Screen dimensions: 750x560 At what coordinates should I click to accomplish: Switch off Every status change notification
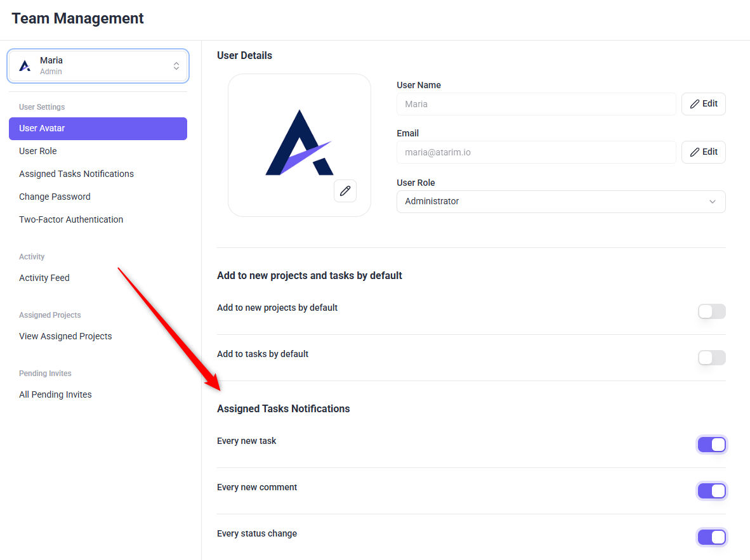tap(711, 537)
